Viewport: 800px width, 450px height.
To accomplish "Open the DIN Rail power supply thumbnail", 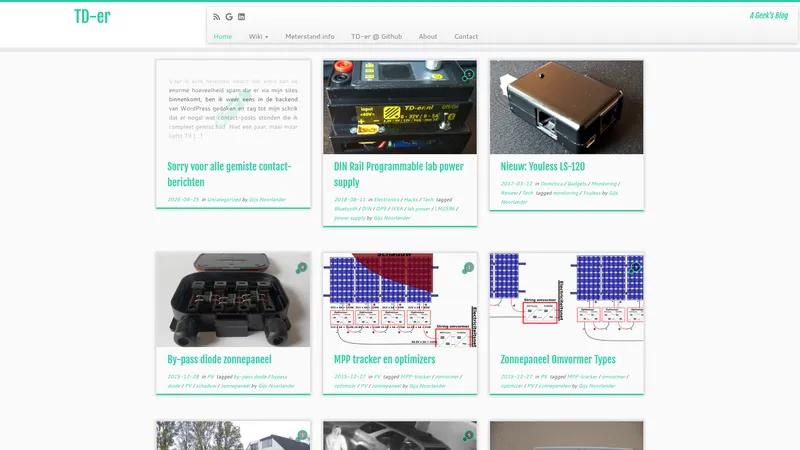I will point(399,107).
